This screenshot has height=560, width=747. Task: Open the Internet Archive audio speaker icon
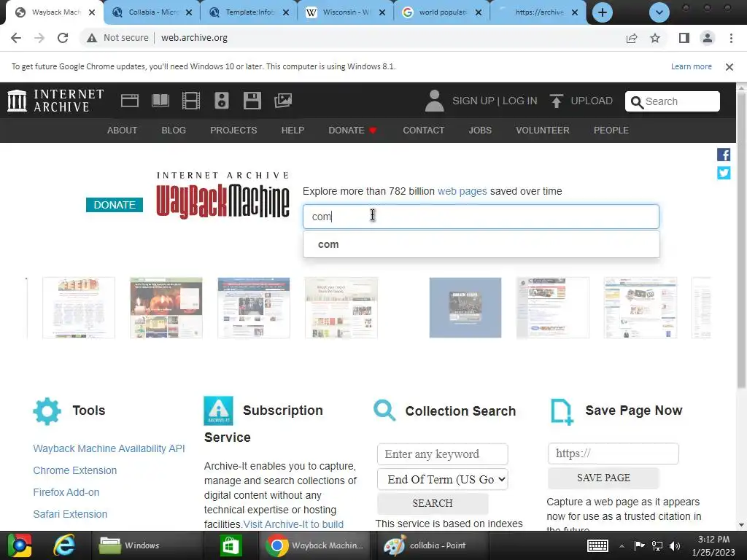tap(222, 101)
